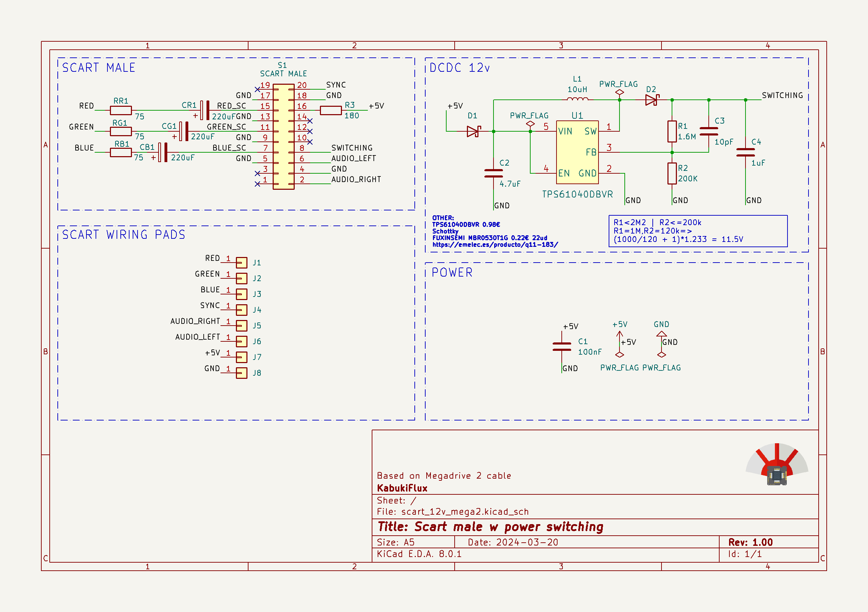Viewport: 868px width, 612px height.
Task: Click the PWR_FLAG diamond near U1 VIN
Action: tap(530, 124)
